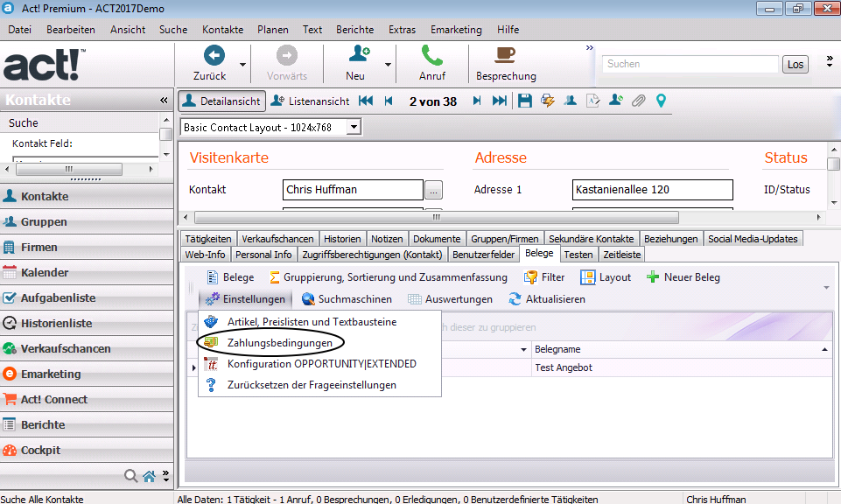Click the lightning quick-action toolbar icon

click(548, 101)
